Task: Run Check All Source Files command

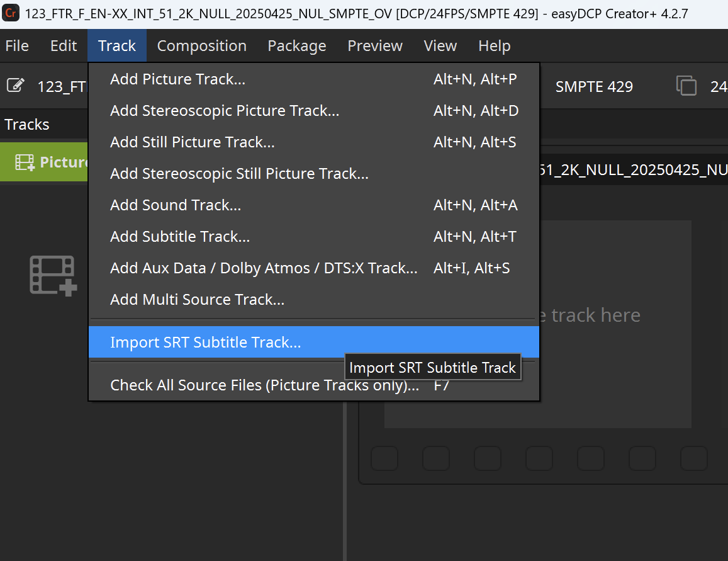Action: tap(264, 385)
